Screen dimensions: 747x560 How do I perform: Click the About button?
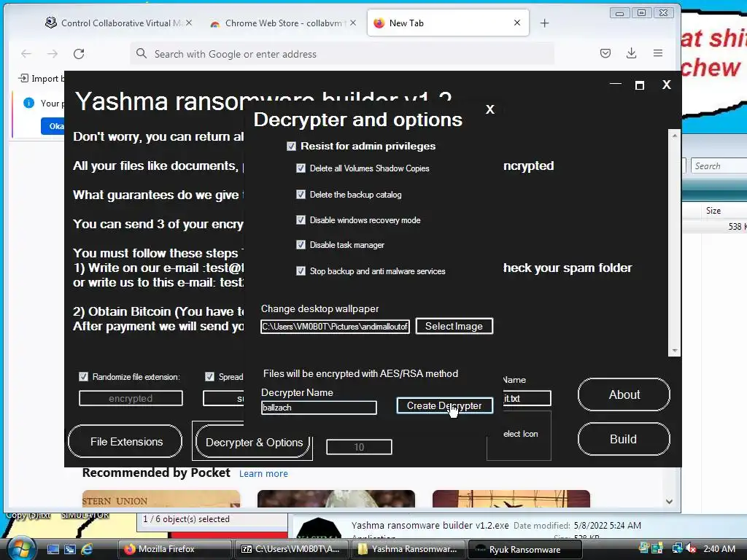click(x=624, y=394)
